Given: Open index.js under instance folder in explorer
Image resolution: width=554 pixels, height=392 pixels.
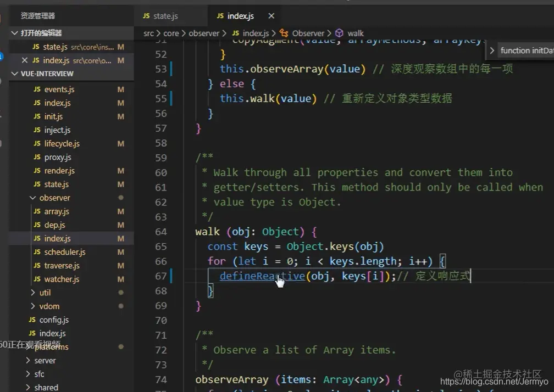Looking at the screenshot, I should click(x=57, y=103).
